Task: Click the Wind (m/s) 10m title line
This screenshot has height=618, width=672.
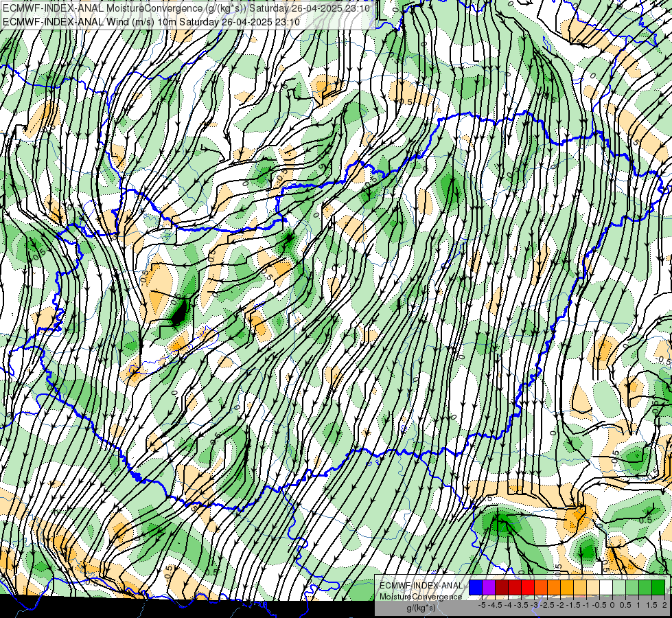Action: click(151, 22)
